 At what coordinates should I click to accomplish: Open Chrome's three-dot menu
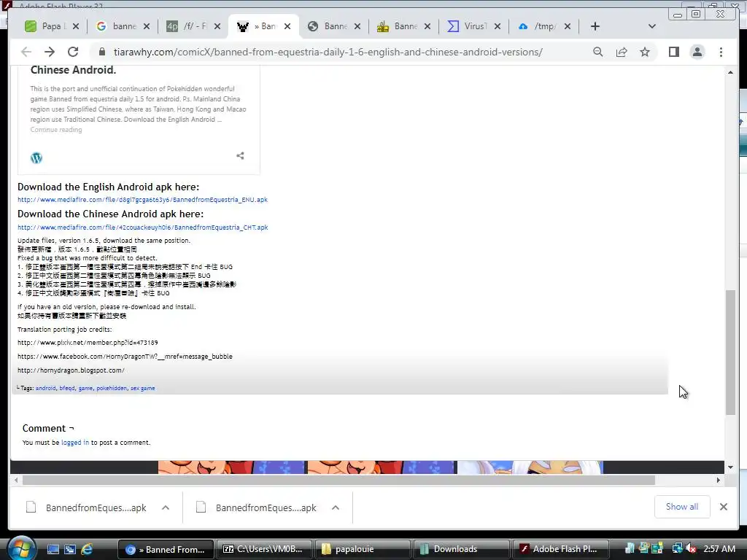pos(721,52)
